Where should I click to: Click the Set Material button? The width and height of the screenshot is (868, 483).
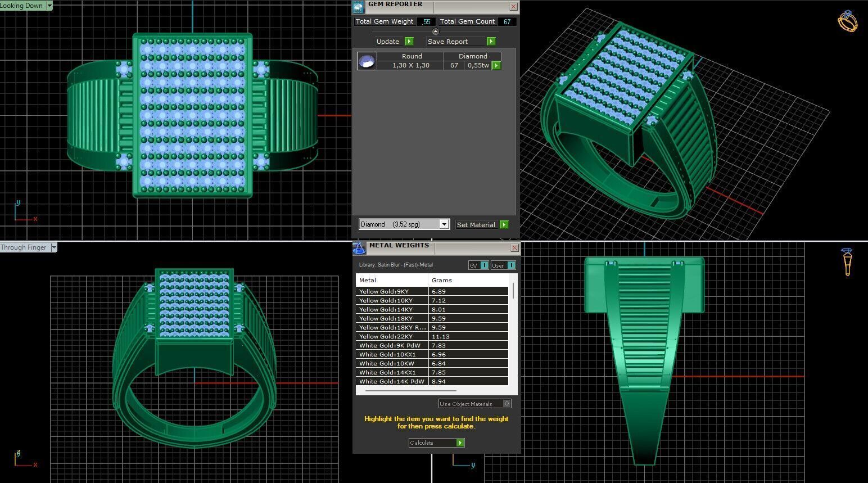pos(477,224)
